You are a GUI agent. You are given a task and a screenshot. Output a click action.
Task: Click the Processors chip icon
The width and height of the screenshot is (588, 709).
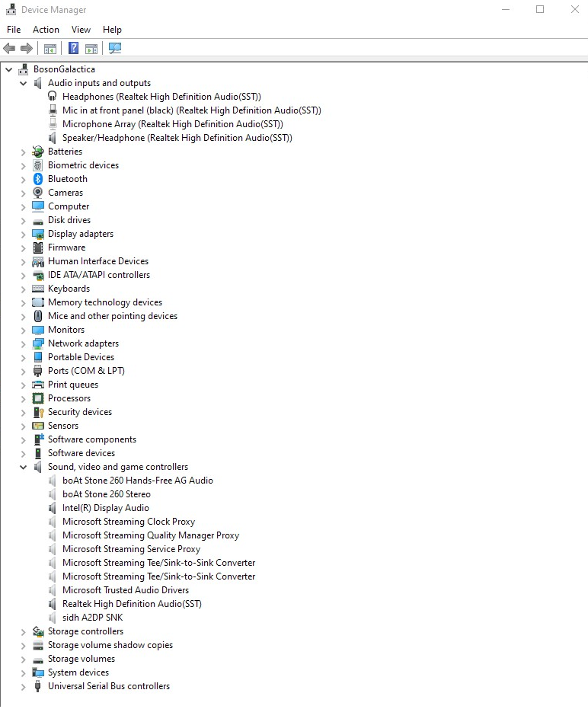pos(38,398)
